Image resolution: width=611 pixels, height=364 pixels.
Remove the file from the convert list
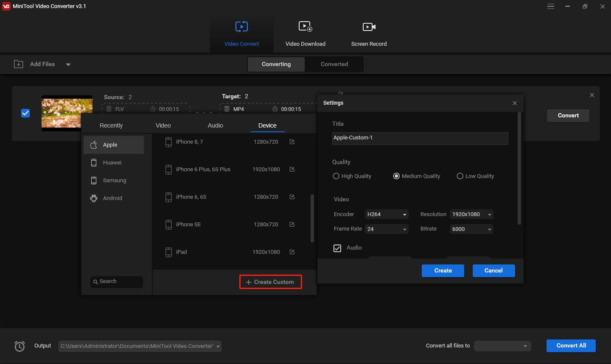click(592, 95)
